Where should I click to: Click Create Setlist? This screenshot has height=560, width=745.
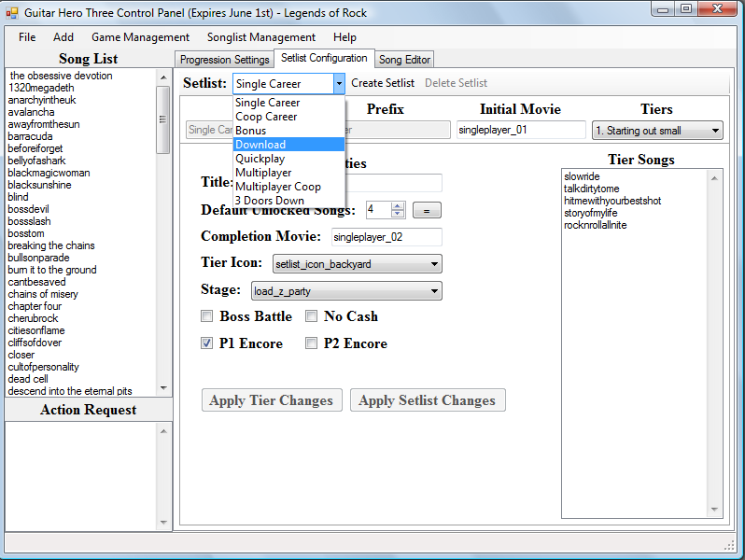(383, 83)
